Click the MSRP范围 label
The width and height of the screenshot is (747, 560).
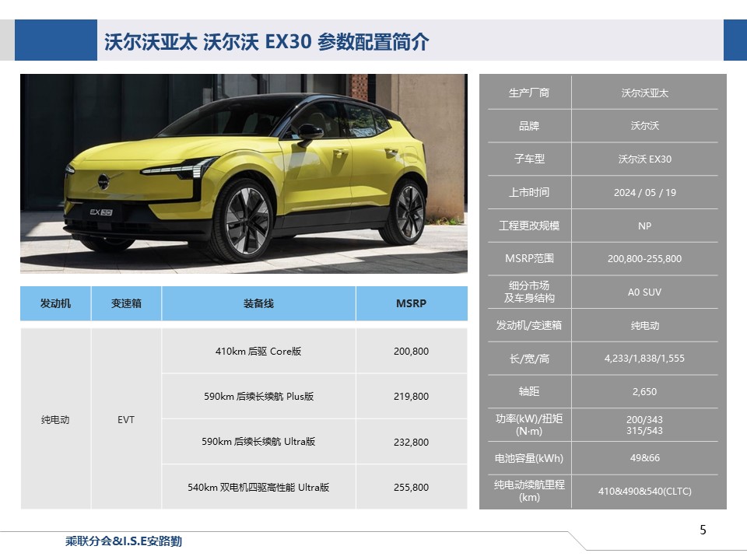point(529,258)
